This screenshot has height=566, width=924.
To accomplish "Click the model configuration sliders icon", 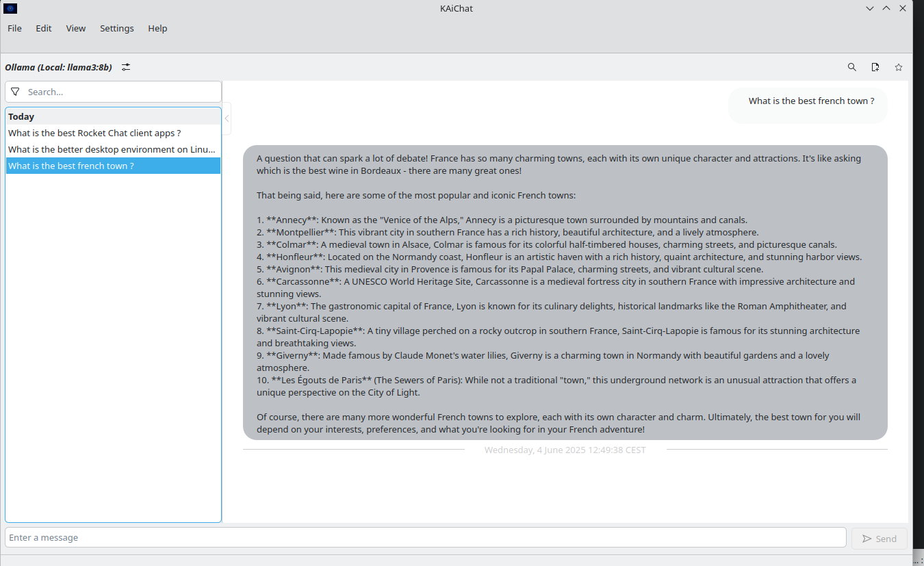I will 126,67.
